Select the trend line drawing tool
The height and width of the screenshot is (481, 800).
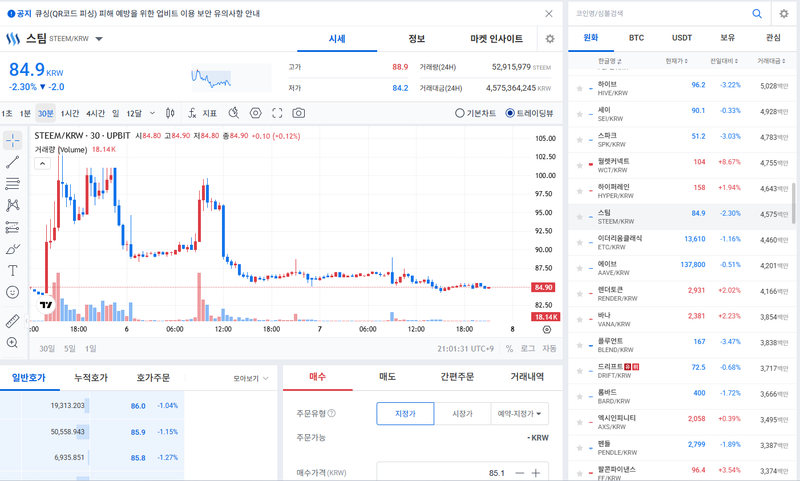(12, 162)
